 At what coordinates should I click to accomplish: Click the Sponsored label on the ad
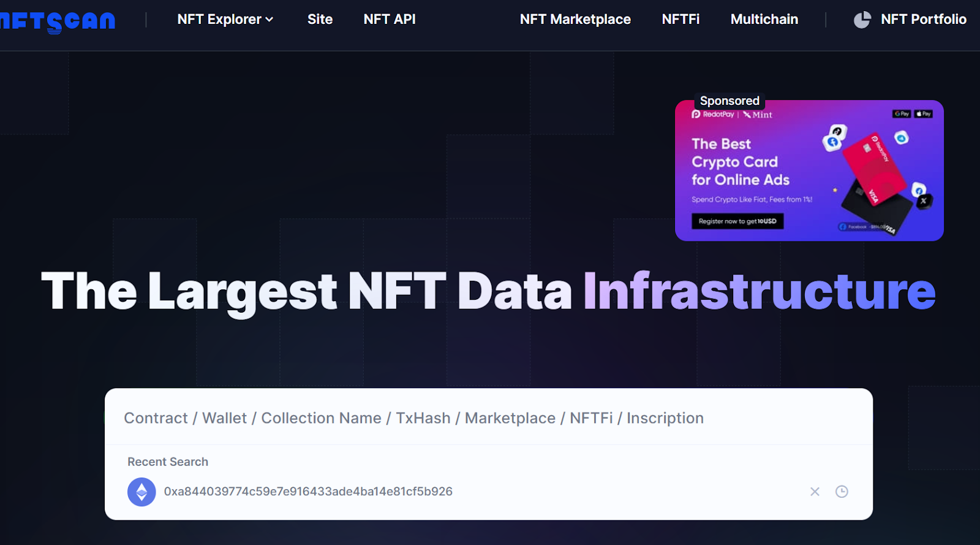point(729,101)
